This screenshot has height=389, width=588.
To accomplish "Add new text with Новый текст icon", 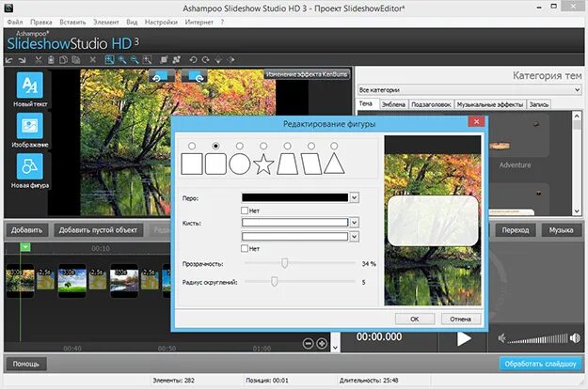I will tap(29, 85).
